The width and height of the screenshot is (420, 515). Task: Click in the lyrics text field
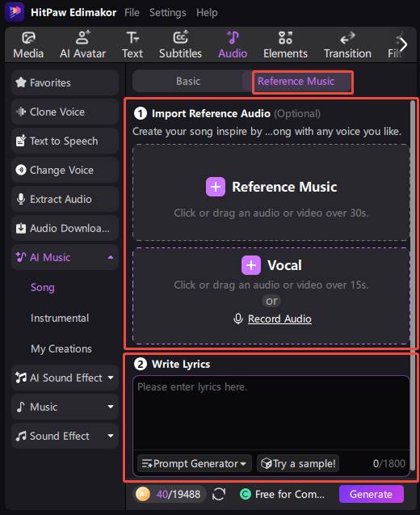[x=271, y=413]
